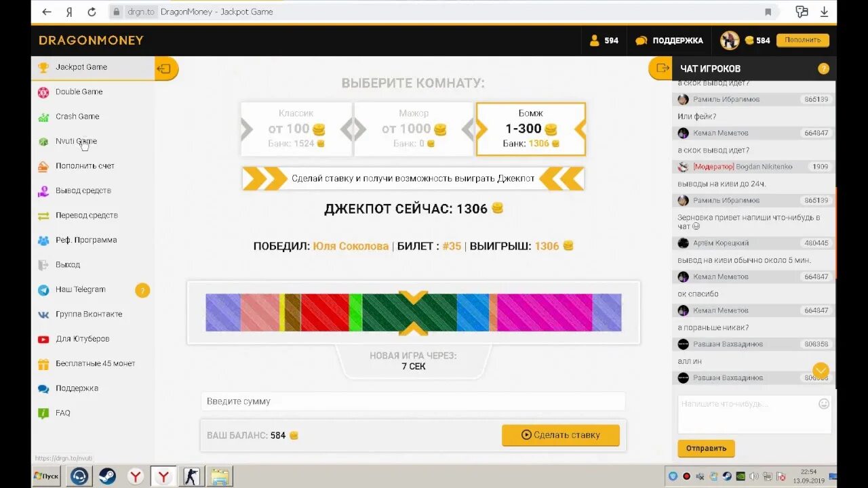Click the Double Game roulette icon
The height and width of the screenshot is (488, 868).
(43, 92)
